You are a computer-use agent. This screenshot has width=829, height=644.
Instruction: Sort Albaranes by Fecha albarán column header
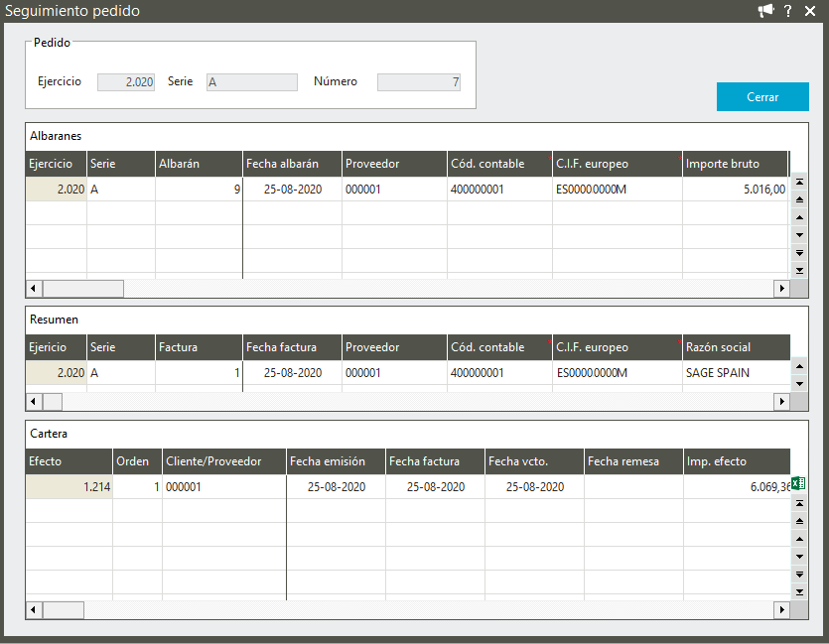click(292, 164)
